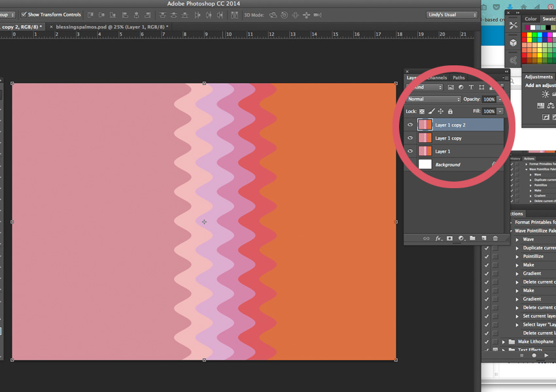Click the adjustment layer filter icon in Layers panel
The height and width of the screenshot is (392, 556).
461,87
